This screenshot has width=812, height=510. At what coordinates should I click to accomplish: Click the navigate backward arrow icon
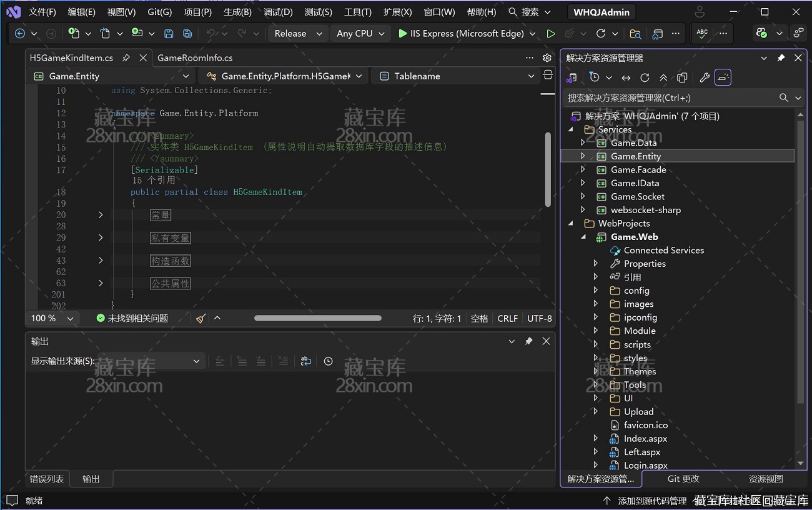pyautogui.click(x=20, y=34)
